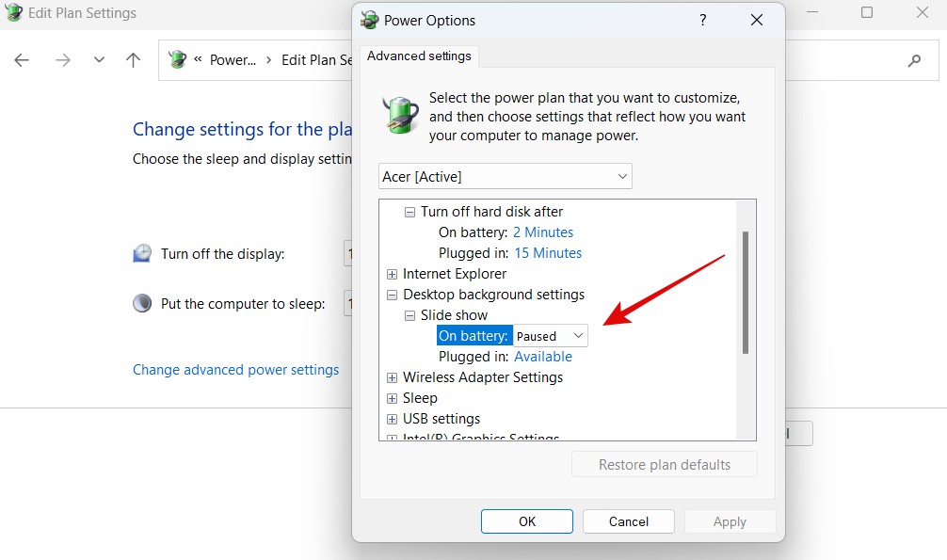Expand the Internet Explorer node
947x560 pixels.
pos(392,274)
